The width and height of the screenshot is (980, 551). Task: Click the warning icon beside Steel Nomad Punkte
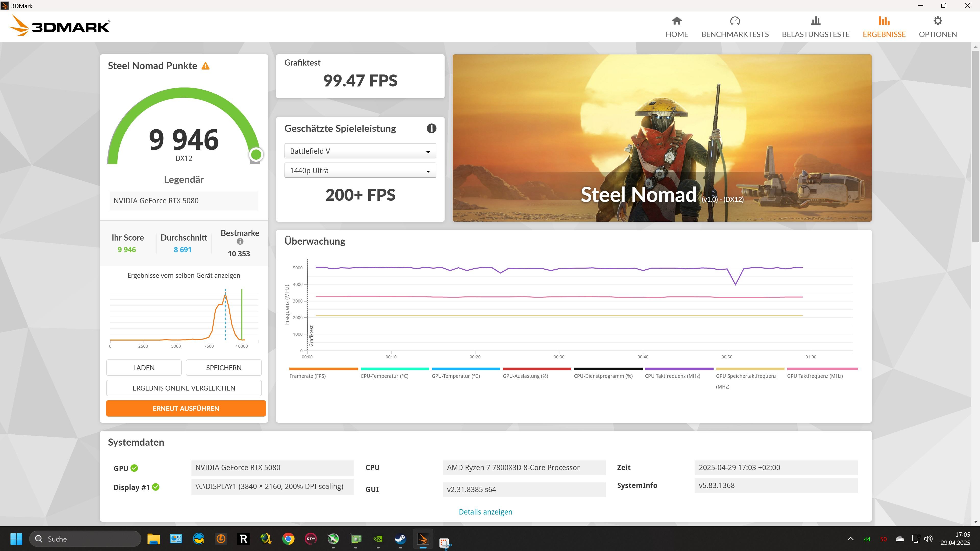205,66
